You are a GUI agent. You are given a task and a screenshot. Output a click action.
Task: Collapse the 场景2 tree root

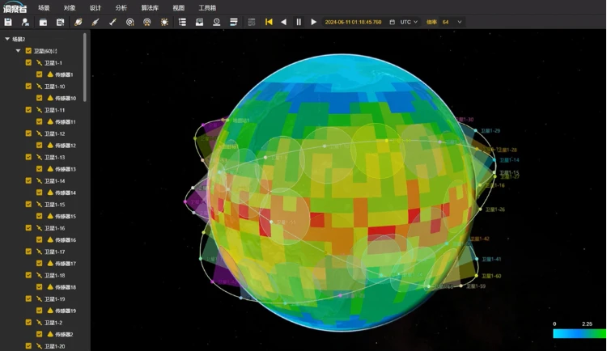point(7,39)
